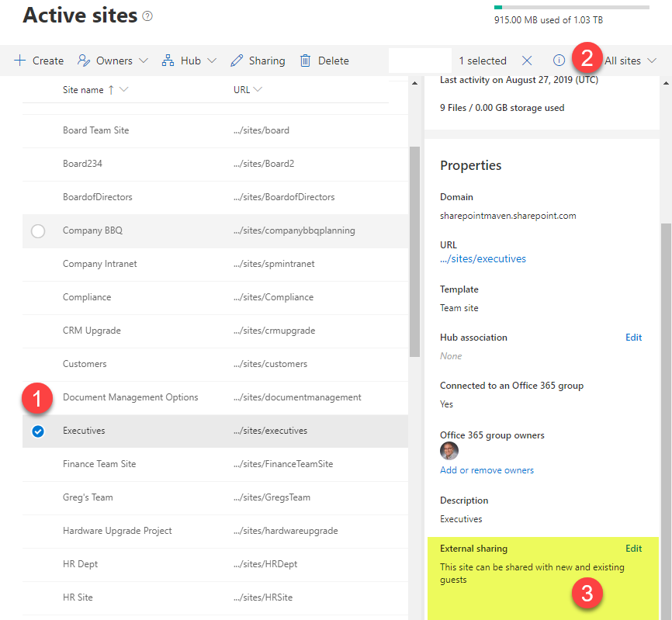Image resolution: width=672 pixels, height=620 pixels.
Task: Click the HR Site name
Action: point(78,597)
